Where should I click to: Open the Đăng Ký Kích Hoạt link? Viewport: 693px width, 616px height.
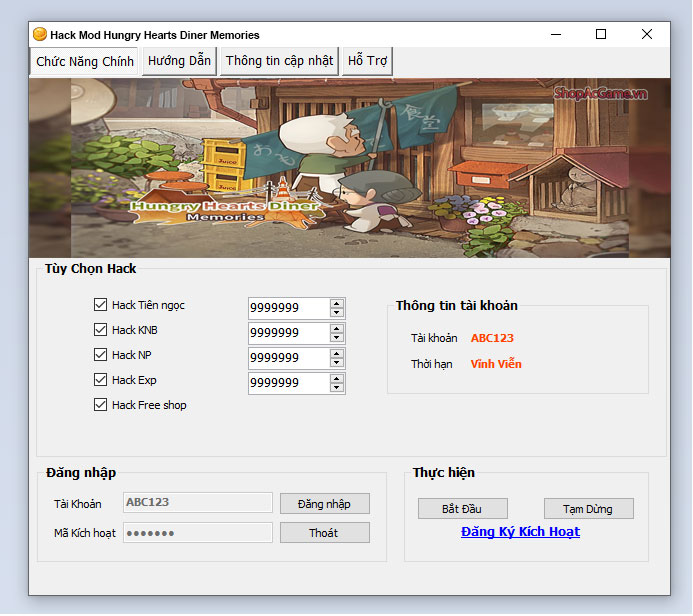[520, 532]
